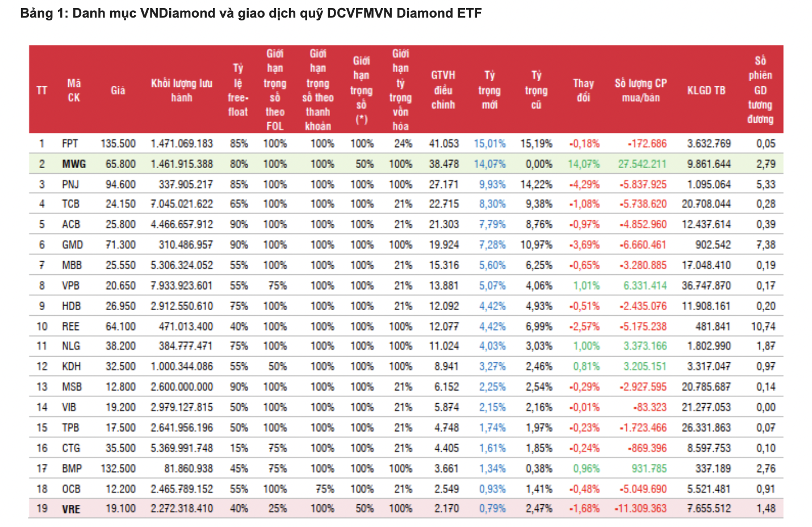Click MWG's green 27.542.211 share quantity

tap(642, 164)
